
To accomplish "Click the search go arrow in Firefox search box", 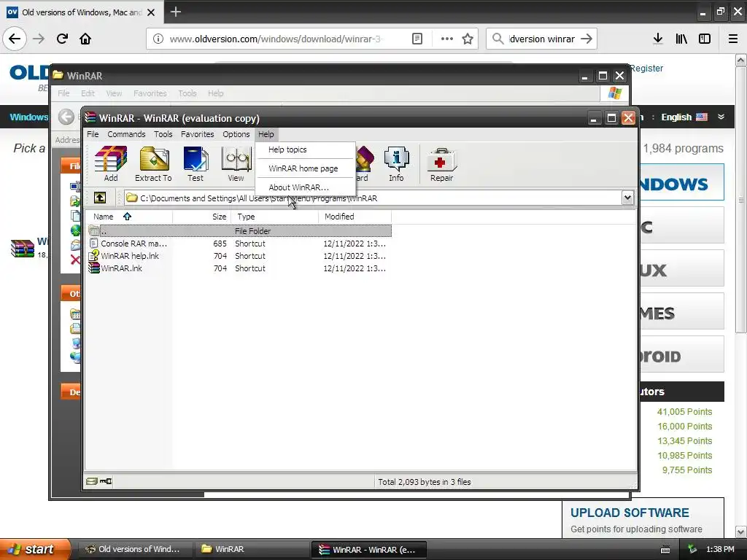I will 587,39.
